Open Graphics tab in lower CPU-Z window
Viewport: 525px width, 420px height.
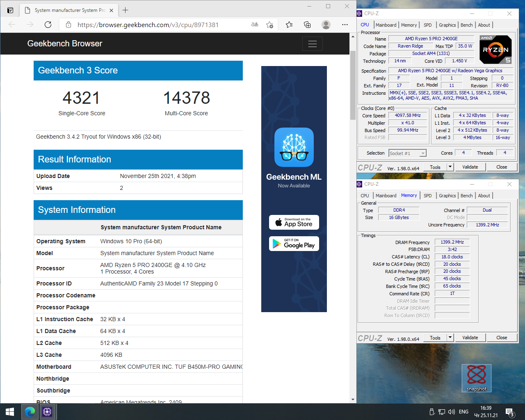pyautogui.click(x=447, y=196)
